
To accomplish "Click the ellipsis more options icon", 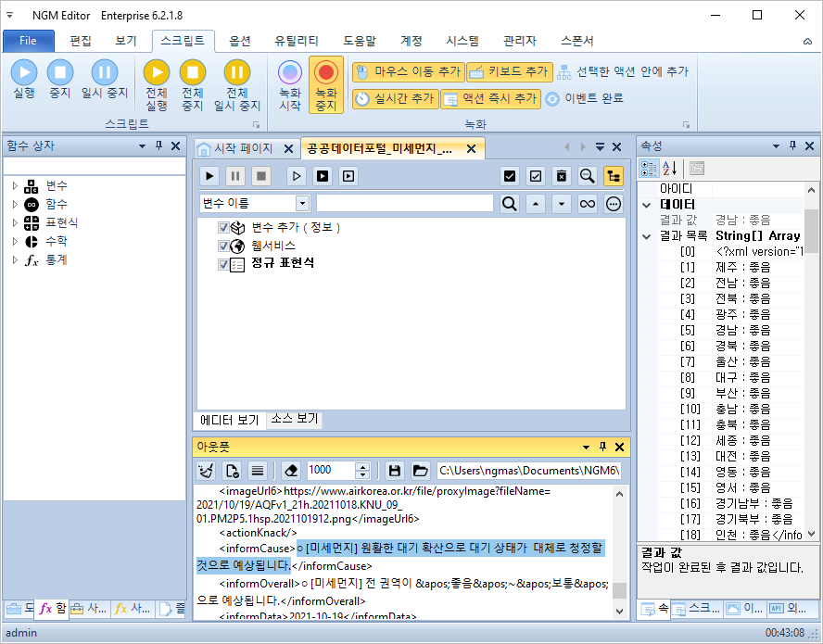I will (613, 203).
